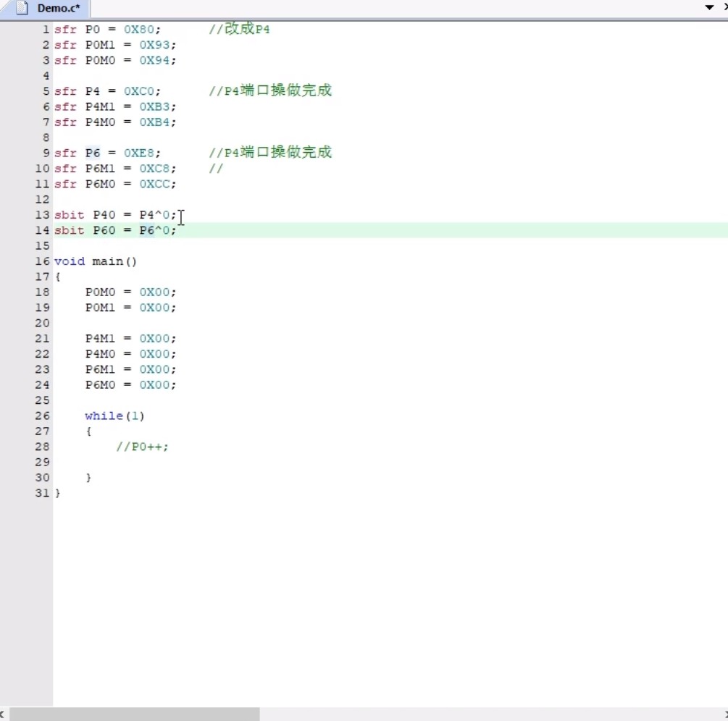Viewport: 728px width, 721px height.
Task: Click line number 16 in the gutter
Action: point(42,261)
